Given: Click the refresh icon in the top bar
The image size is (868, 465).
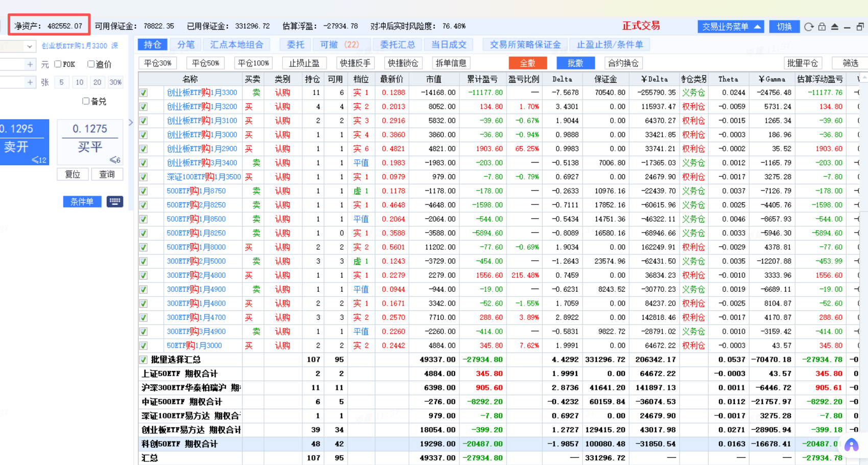Looking at the screenshot, I should 808,27.
